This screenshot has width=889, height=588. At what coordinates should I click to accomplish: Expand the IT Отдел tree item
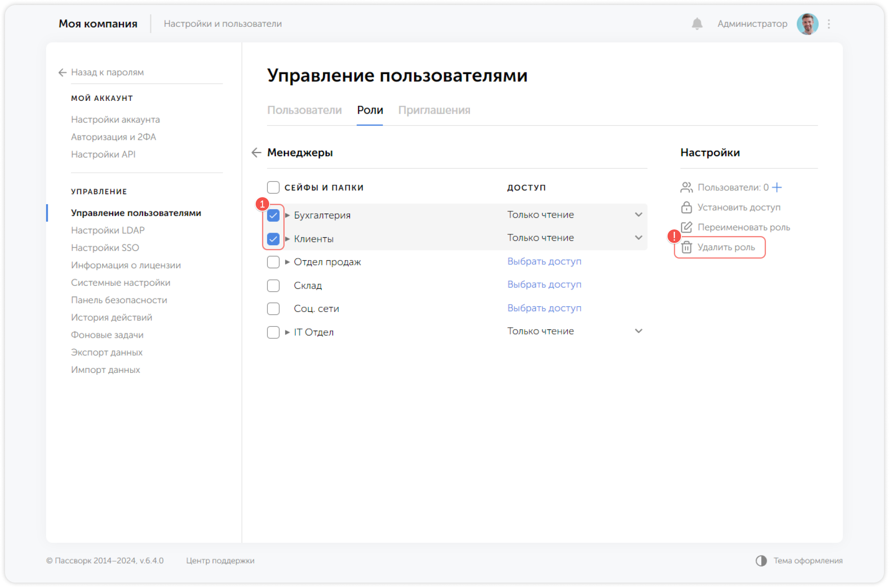tap(288, 332)
